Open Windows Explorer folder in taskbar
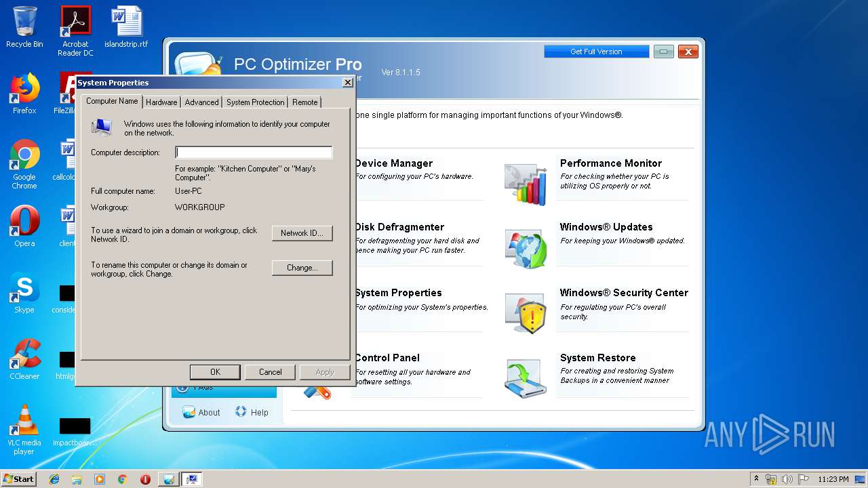This screenshot has width=868, height=488. tap(77, 479)
